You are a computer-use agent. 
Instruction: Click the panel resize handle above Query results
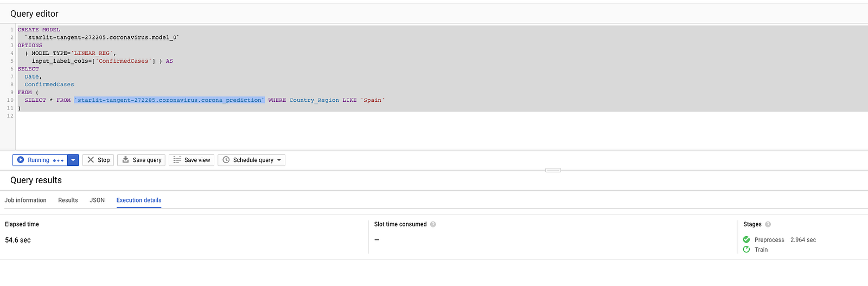553,170
